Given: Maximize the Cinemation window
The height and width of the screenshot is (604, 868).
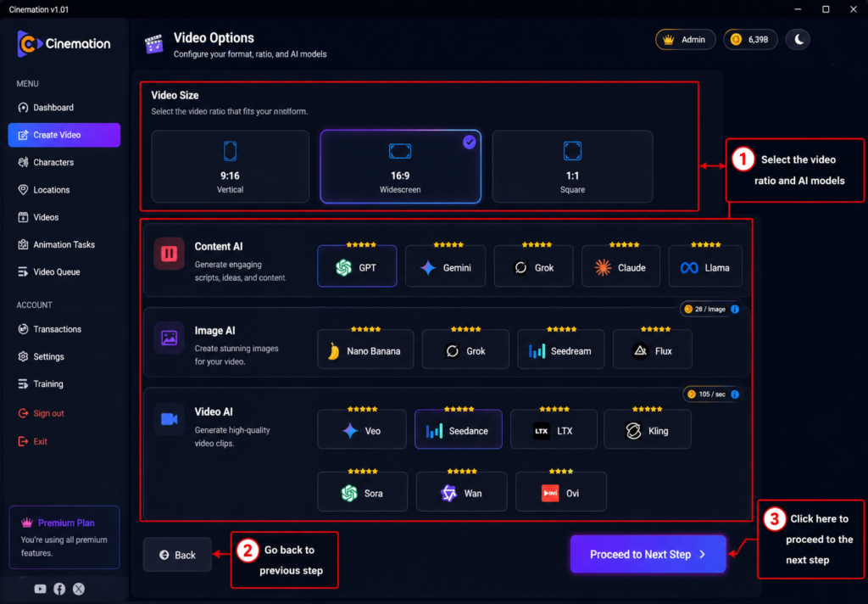Looking at the screenshot, I should point(826,9).
